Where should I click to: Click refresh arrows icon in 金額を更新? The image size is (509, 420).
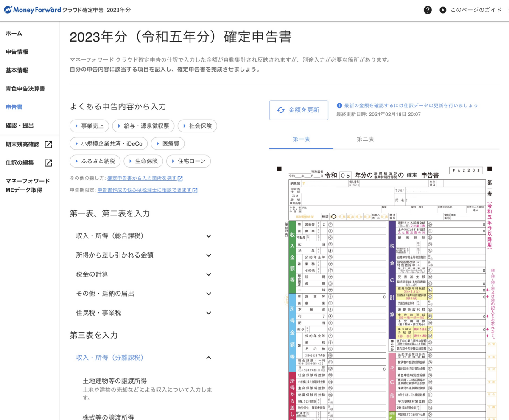[281, 110]
